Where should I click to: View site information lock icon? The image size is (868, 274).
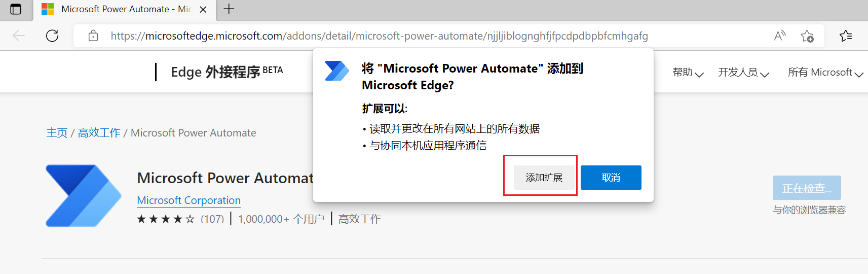(x=93, y=36)
